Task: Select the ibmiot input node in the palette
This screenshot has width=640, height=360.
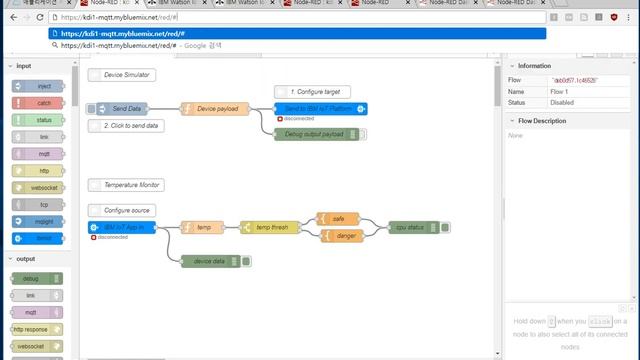Action: click(x=38, y=238)
